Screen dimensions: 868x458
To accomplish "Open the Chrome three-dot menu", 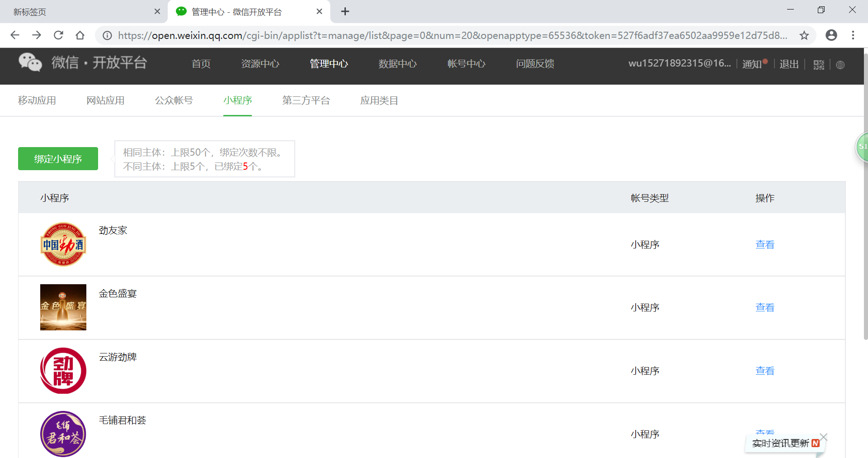I will coord(853,35).
